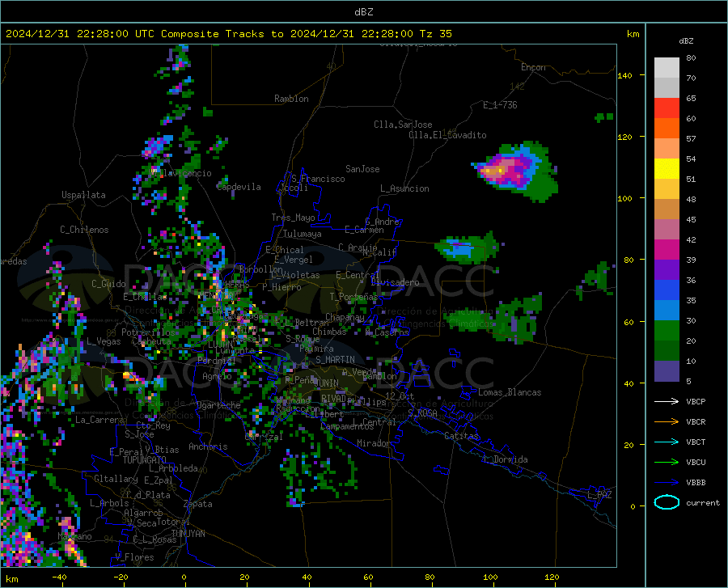
Task: Click the Capdevila map label
Action: point(239,187)
